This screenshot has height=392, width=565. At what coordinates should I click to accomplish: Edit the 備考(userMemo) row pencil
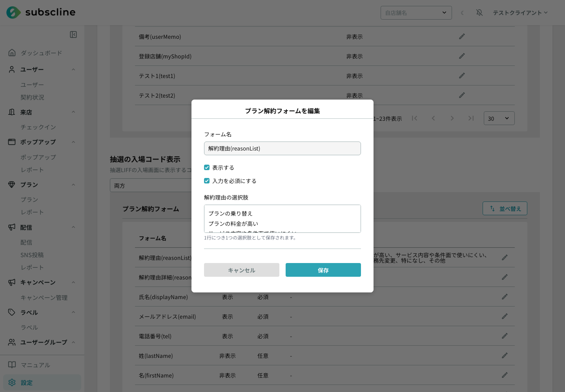click(462, 36)
